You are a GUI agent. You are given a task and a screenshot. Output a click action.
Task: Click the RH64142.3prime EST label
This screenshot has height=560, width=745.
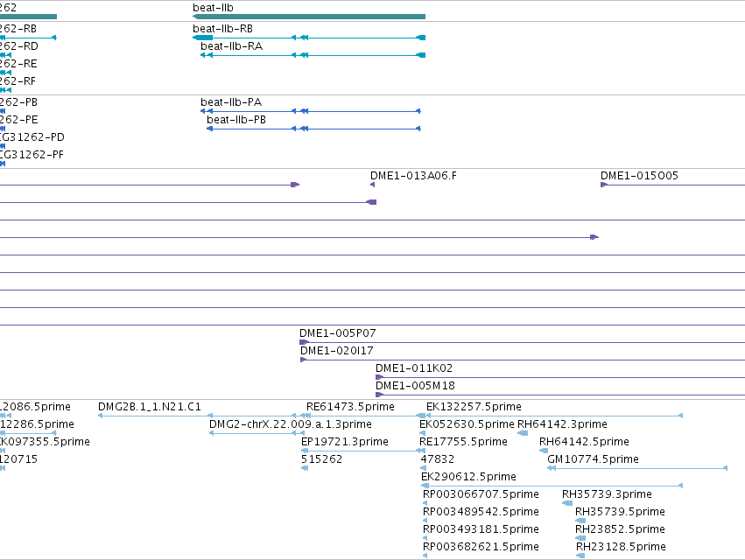(562, 424)
